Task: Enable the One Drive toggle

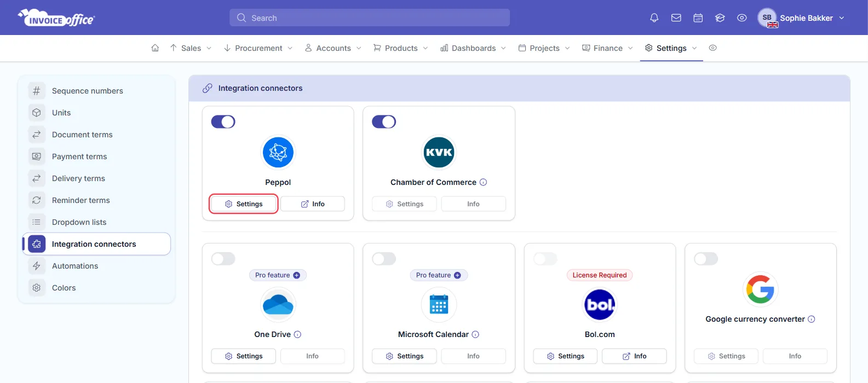Action: point(223,258)
